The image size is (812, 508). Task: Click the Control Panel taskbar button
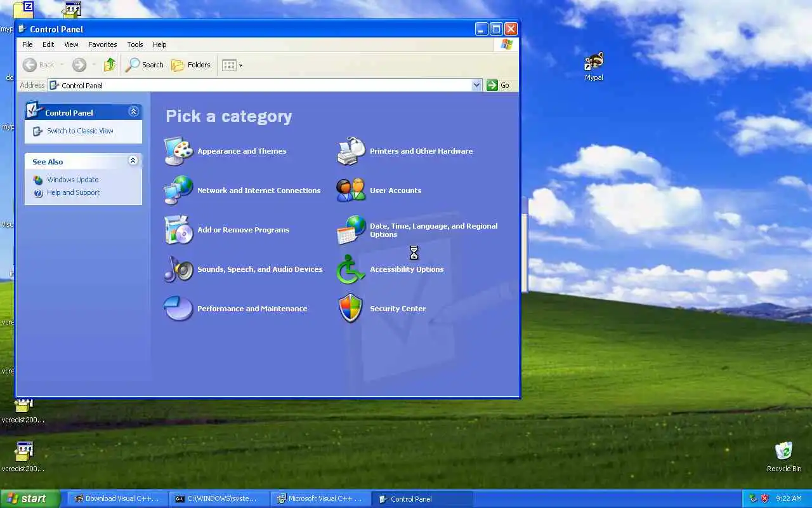point(423,498)
